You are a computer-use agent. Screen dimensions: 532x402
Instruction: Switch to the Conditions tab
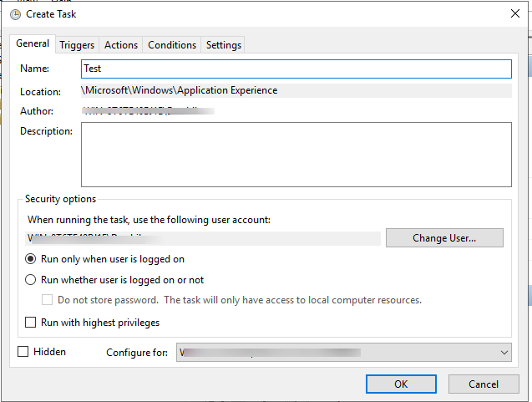point(172,45)
